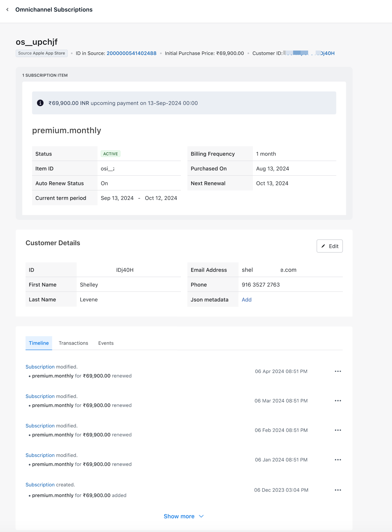Open more options for 06 Jan 2024 entry
The width and height of the screenshot is (392, 532).
[338, 460]
